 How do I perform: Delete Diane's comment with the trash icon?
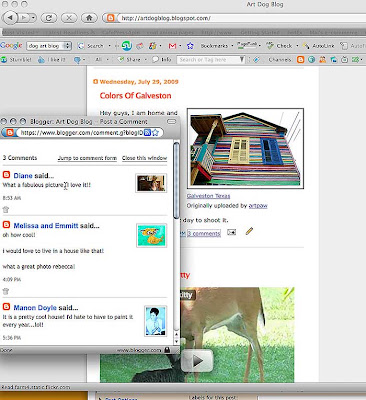tap(6, 210)
